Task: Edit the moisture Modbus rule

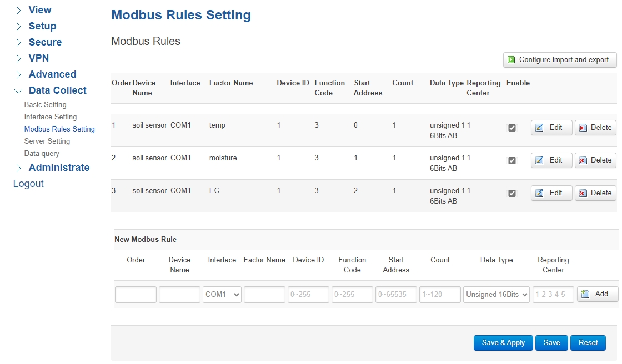Action: [x=551, y=160]
